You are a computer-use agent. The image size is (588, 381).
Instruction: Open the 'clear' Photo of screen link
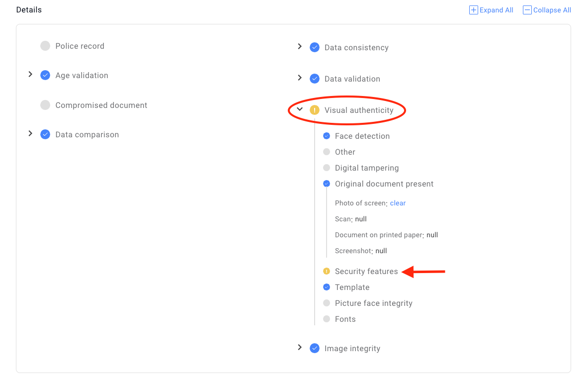(x=398, y=203)
